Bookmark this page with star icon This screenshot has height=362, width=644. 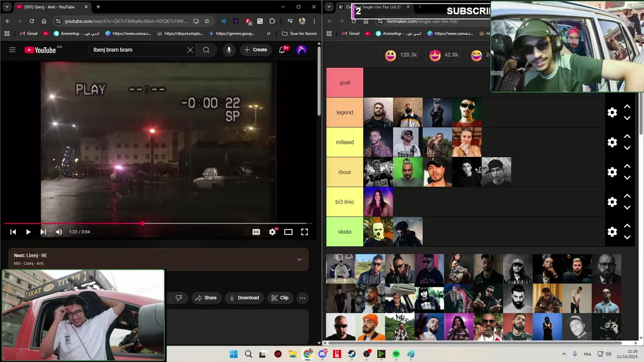207,21
